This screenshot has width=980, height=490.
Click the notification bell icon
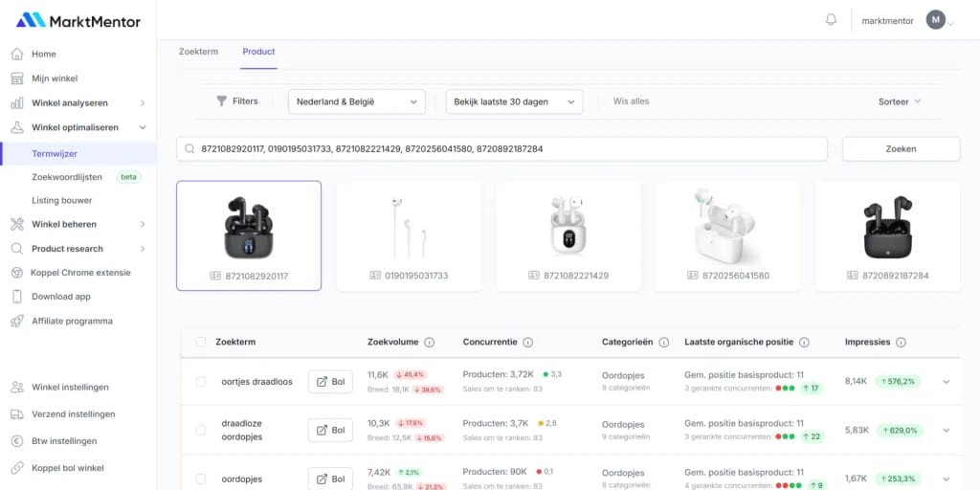[831, 20]
